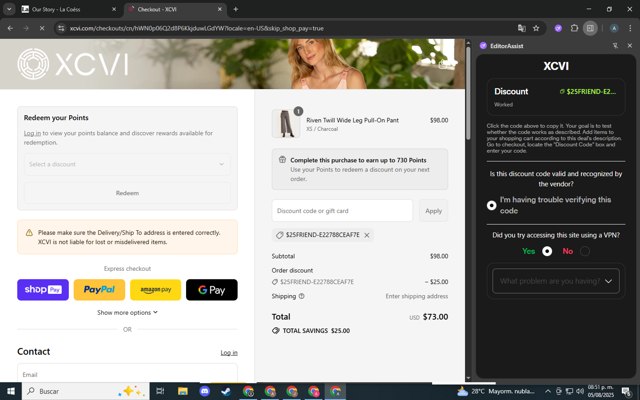Image resolution: width=640 pixels, height=400 pixels.
Task: Pay with PayPal button
Action: (99, 290)
